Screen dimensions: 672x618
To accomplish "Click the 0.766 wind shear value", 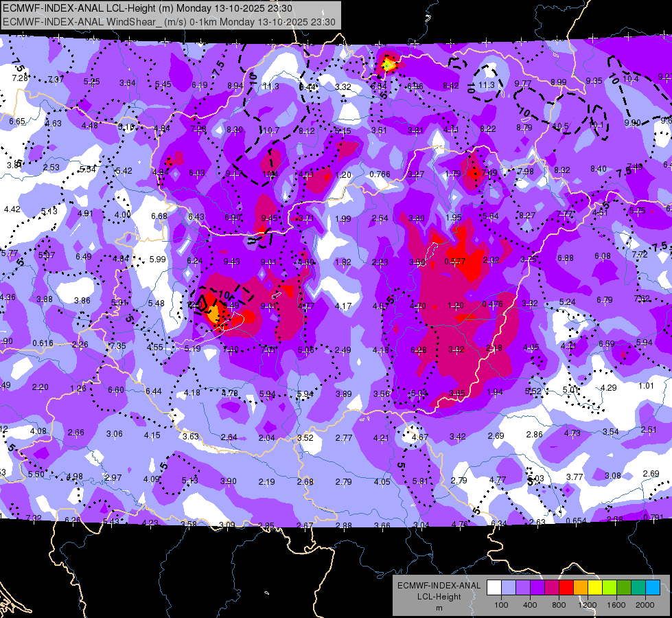I will pos(380,174).
